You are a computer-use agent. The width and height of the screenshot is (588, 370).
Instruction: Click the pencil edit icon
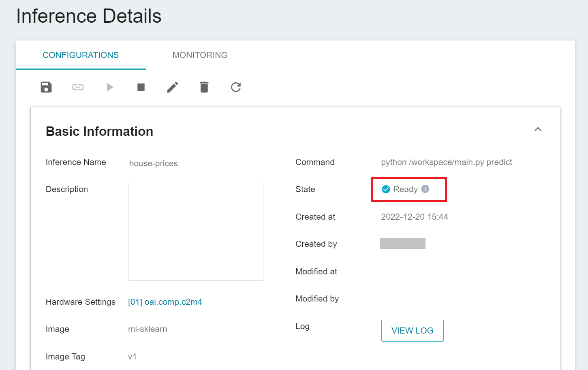pos(173,87)
